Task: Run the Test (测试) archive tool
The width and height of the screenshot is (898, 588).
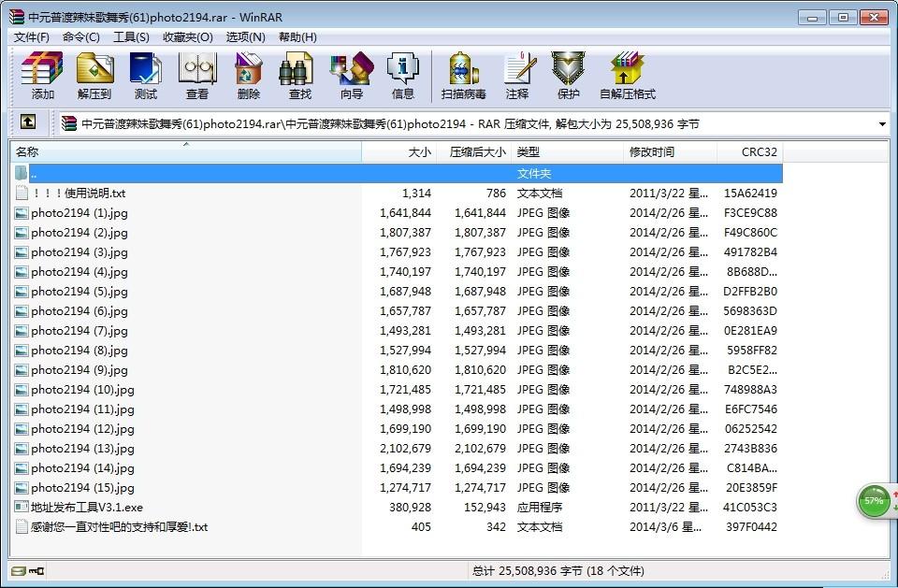Action: 146,75
